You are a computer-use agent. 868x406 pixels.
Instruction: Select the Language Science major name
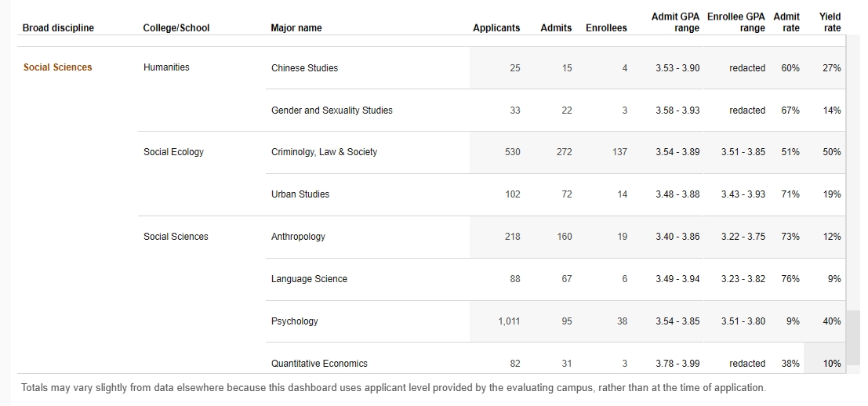coord(309,279)
